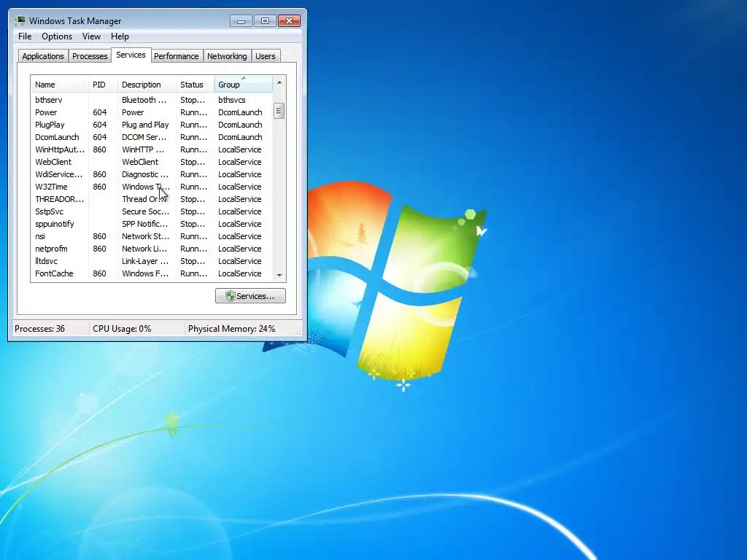Click the scrollbar up arrow
Screen dimensions: 747x560
point(279,82)
